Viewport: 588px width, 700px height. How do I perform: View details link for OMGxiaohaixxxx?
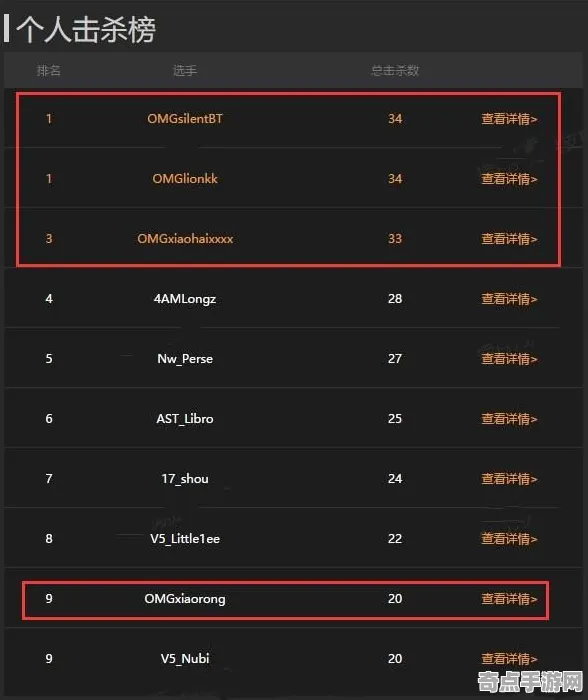click(x=509, y=239)
